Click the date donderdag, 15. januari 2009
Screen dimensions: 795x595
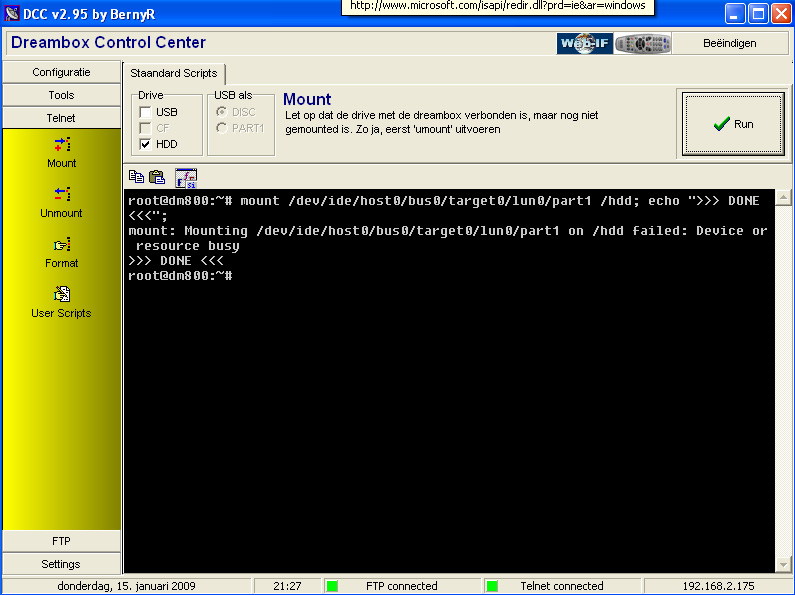[x=126, y=586]
